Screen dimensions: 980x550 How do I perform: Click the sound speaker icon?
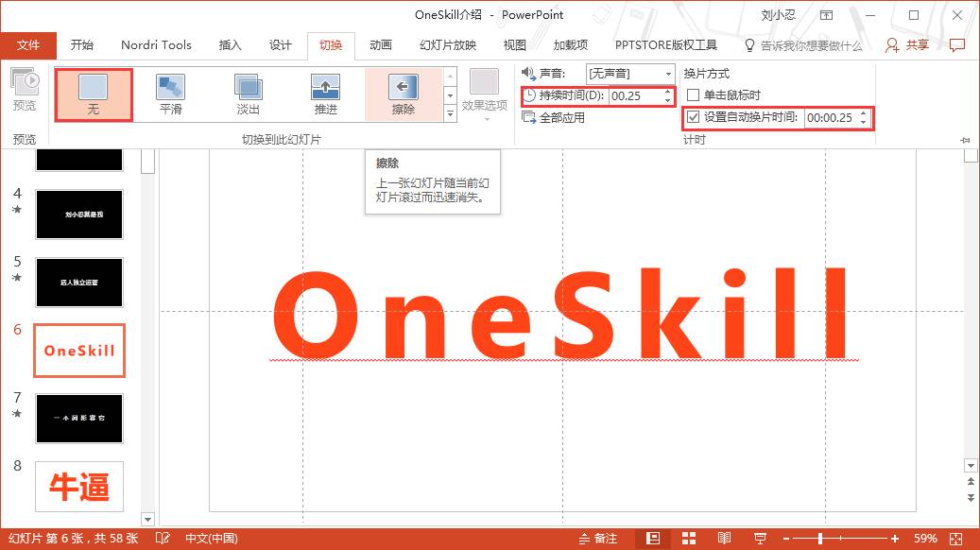click(x=529, y=74)
